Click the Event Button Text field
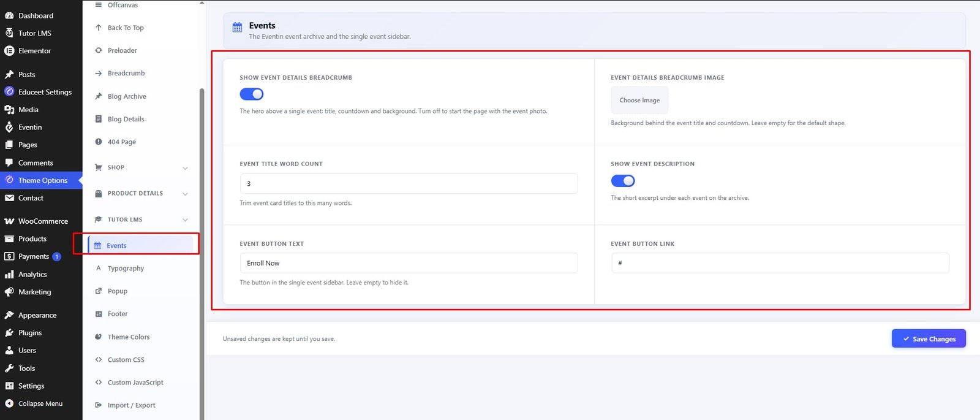This screenshot has width=980, height=420. point(409,263)
